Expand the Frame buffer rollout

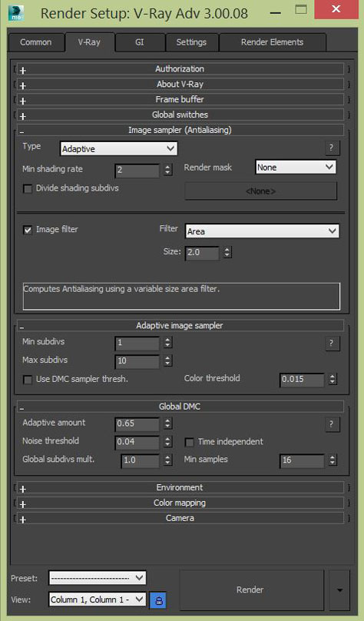[180, 99]
